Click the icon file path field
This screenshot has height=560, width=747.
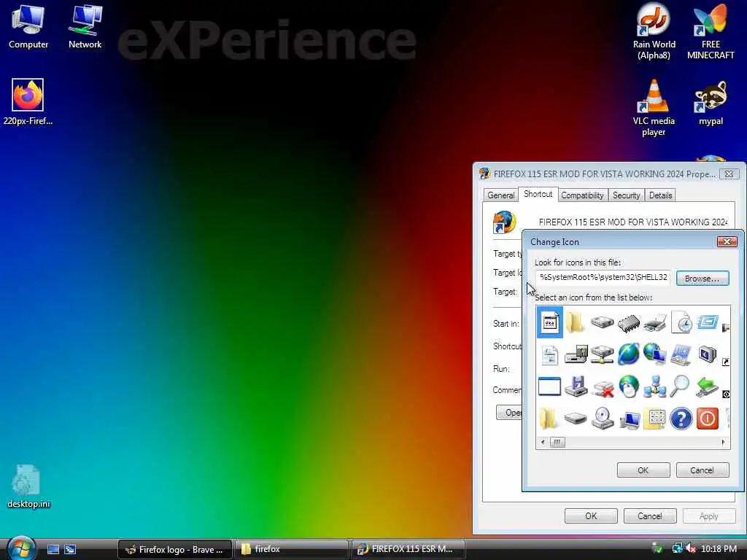pos(603,277)
